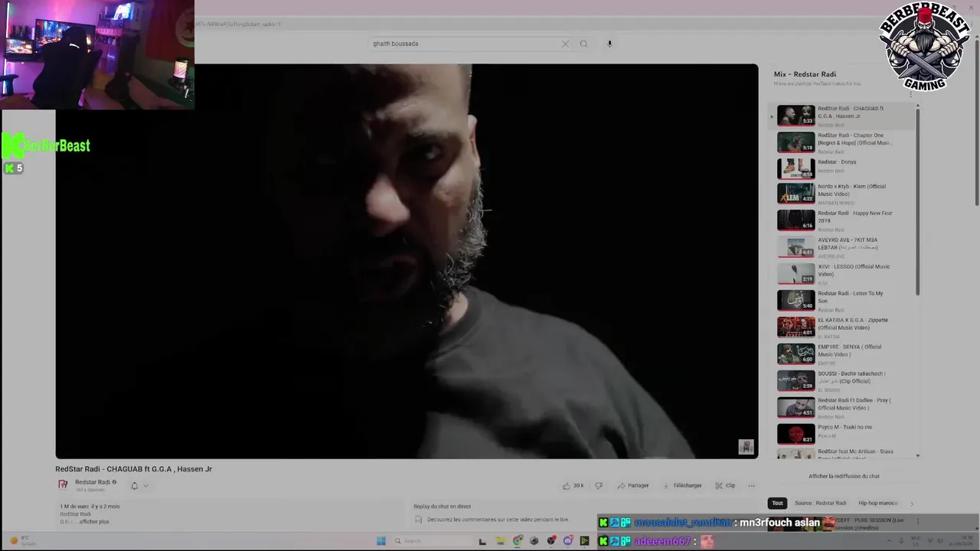The height and width of the screenshot is (551, 980).
Task: Click the search magnifier icon
Action: [583, 44]
